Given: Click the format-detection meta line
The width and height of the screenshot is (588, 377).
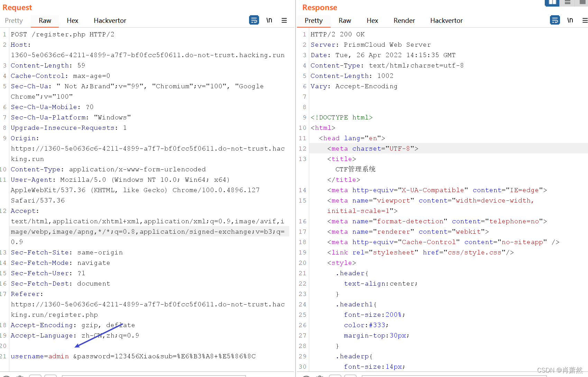Looking at the screenshot, I should [437, 221].
